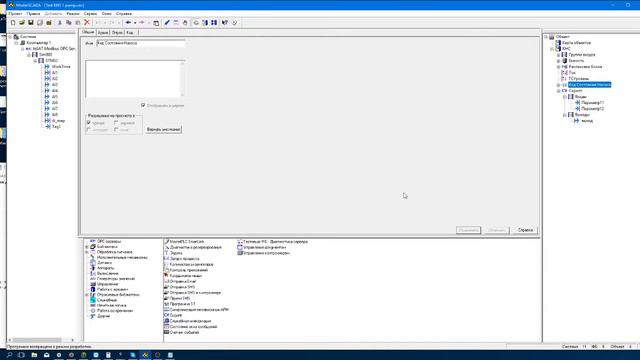Viewport: 640px width, 360px height.
Task: Click the Save floppy disk icon
Action: click(x=31, y=23)
